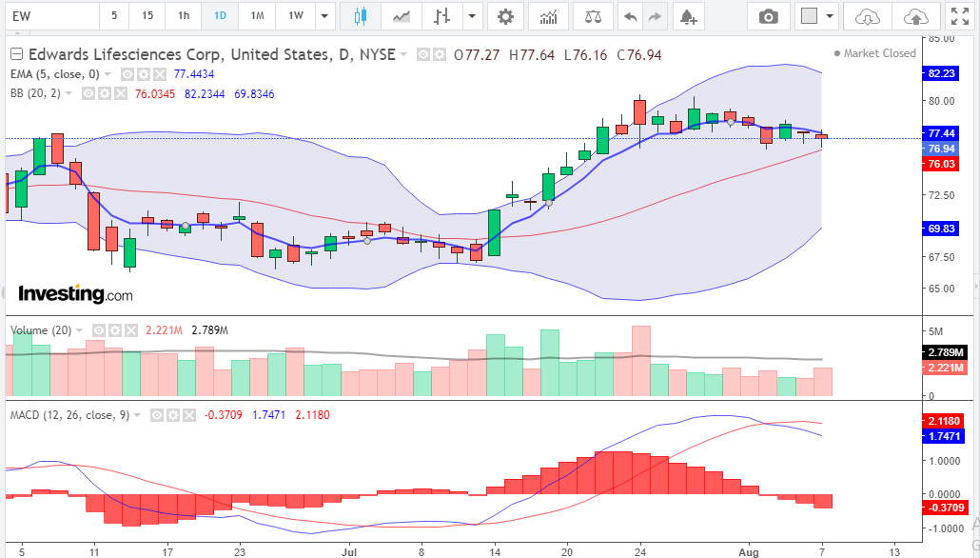The image size is (980, 558).
Task: Open MACD indicator settings gear
Action: point(173,415)
